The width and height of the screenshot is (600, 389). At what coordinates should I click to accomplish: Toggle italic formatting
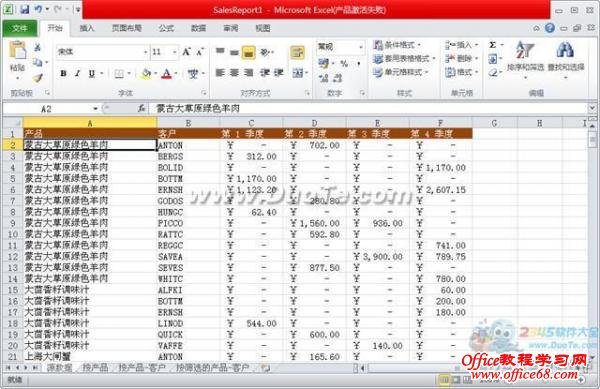tap(77, 73)
